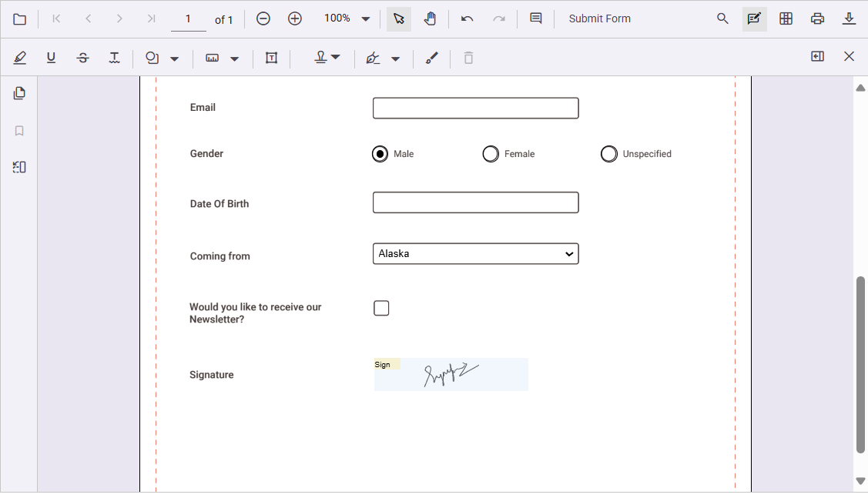Open the print dialog
The height and width of the screenshot is (498, 868).
pos(817,18)
